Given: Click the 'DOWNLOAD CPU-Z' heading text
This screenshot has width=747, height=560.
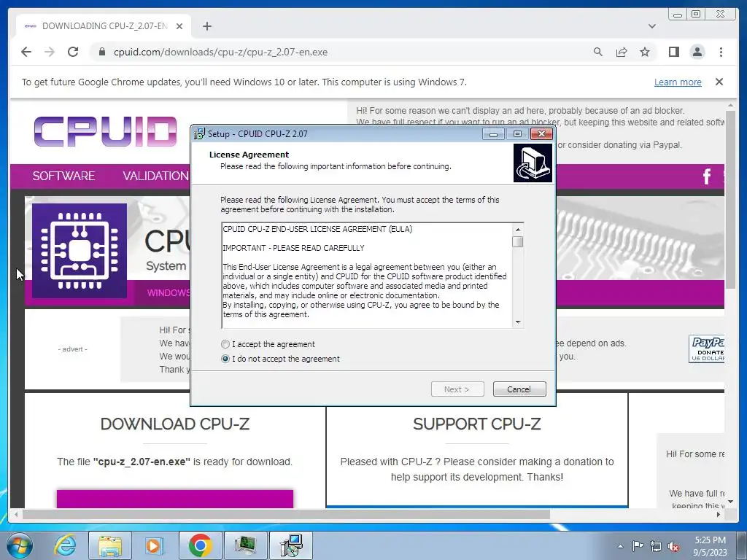Looking at the screenshot, I should [x=175, y=424].
